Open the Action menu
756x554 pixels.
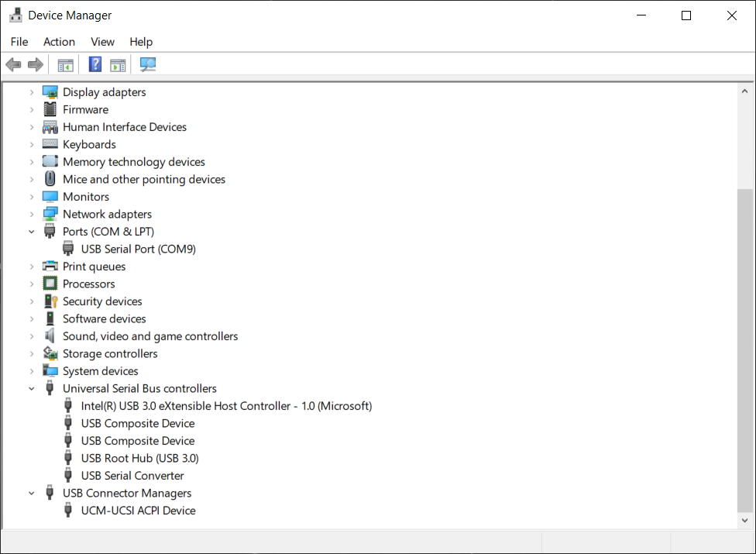[x=60, y=42]
